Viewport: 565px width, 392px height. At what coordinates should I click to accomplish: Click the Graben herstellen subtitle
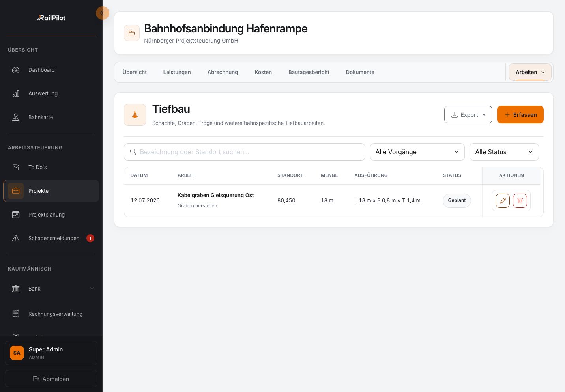[197, 206]
